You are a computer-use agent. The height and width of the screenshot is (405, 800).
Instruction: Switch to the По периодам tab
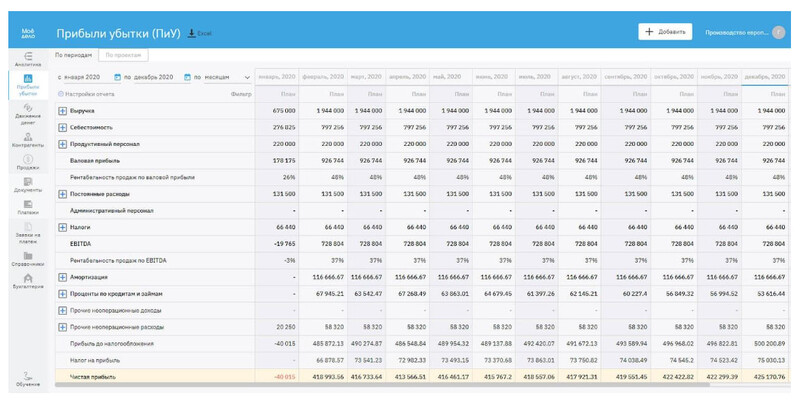point(73,55)
